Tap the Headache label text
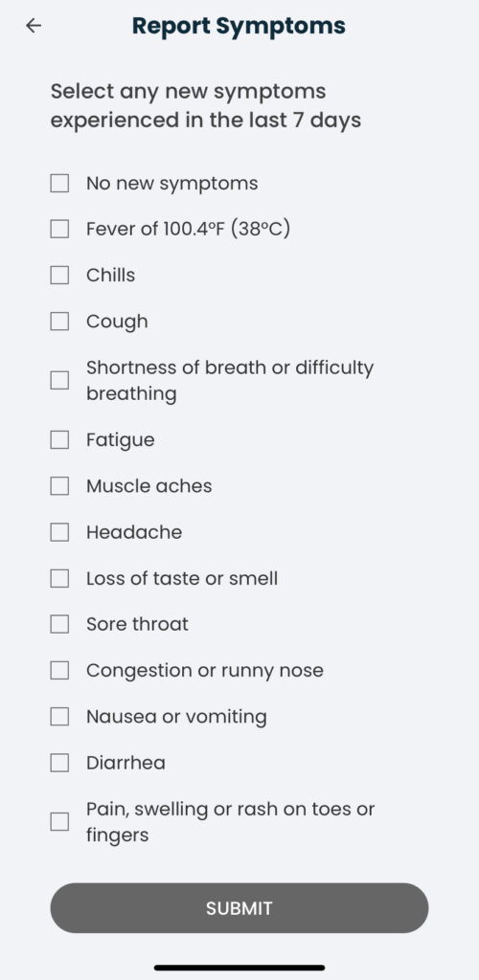479x980 pixels. click(x=134, y=532)
